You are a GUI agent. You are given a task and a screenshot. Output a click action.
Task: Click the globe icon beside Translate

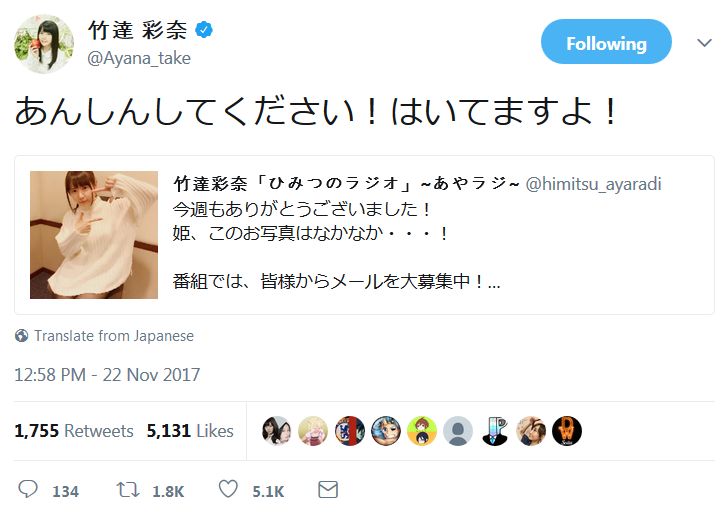coord(22,336)
